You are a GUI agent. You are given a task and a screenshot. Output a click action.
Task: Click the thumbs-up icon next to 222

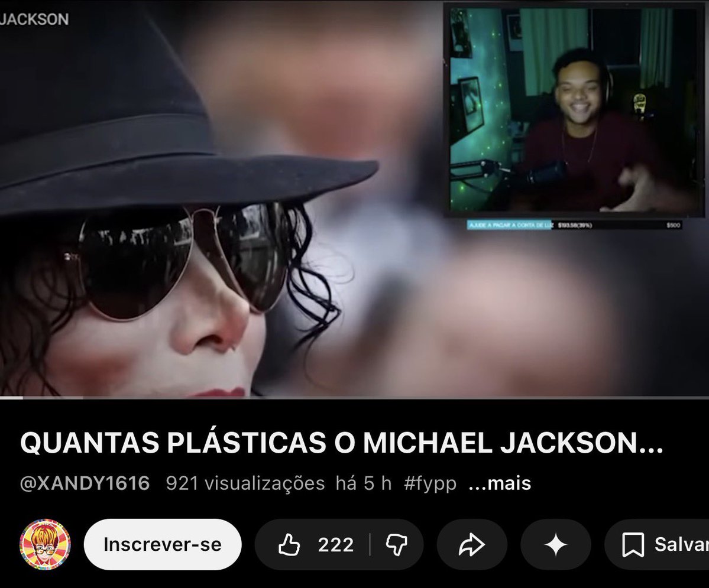click(289, 544)
